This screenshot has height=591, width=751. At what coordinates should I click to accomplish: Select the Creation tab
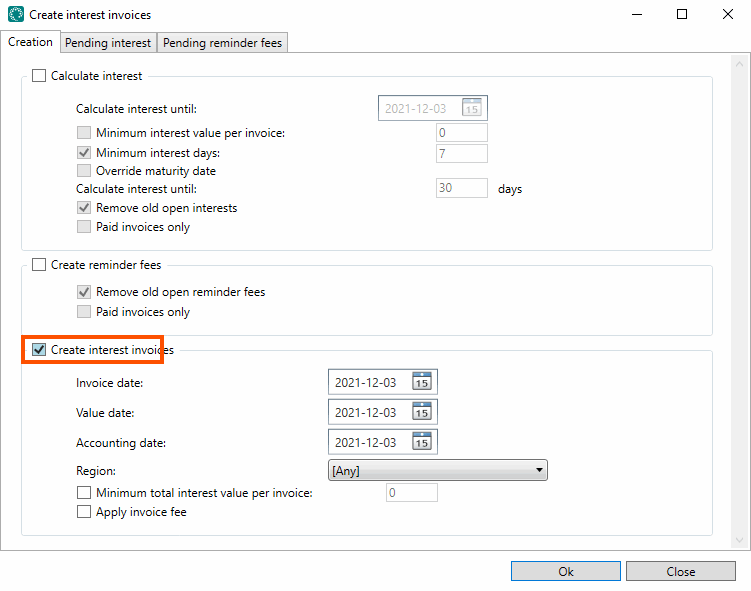tap(30, 42)
